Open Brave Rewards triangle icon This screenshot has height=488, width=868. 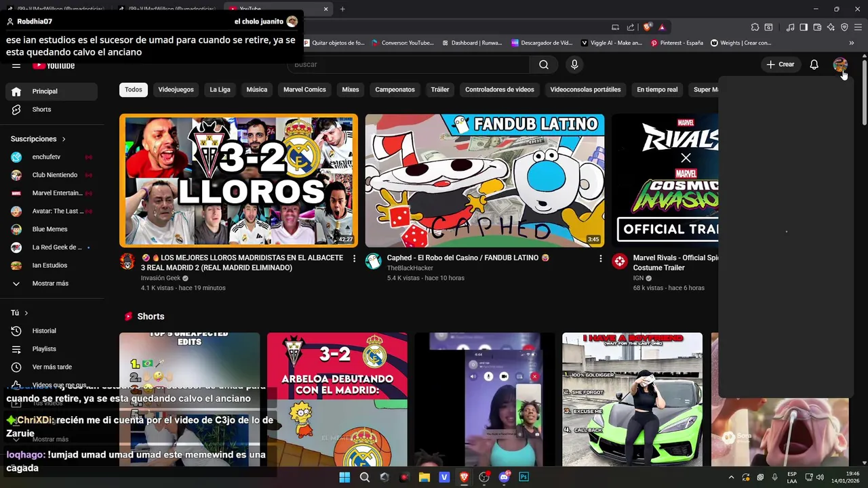click(x=662, y=27)
